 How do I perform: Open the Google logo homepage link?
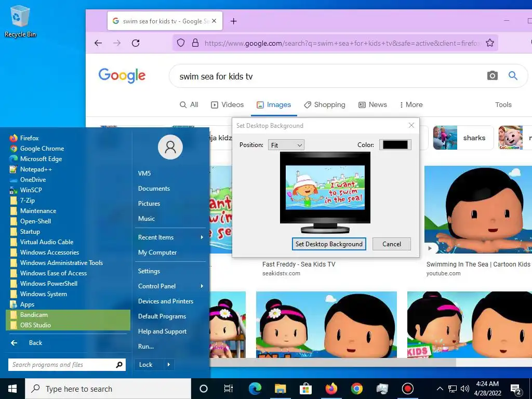122,75
